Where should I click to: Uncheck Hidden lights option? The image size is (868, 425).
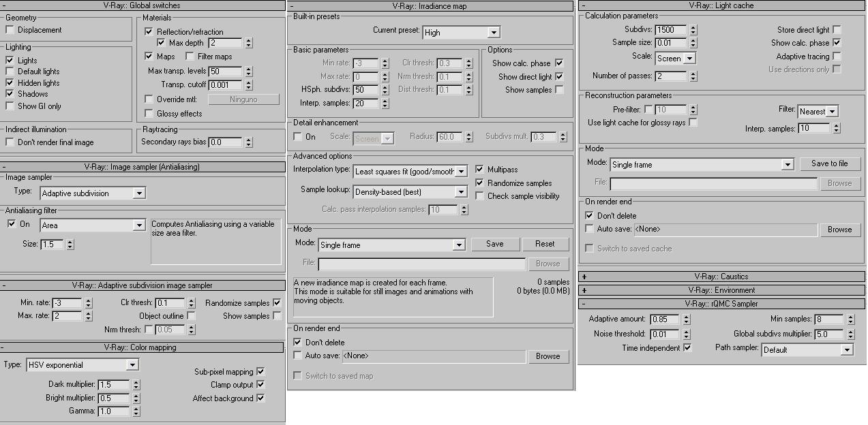click(10, 83)
